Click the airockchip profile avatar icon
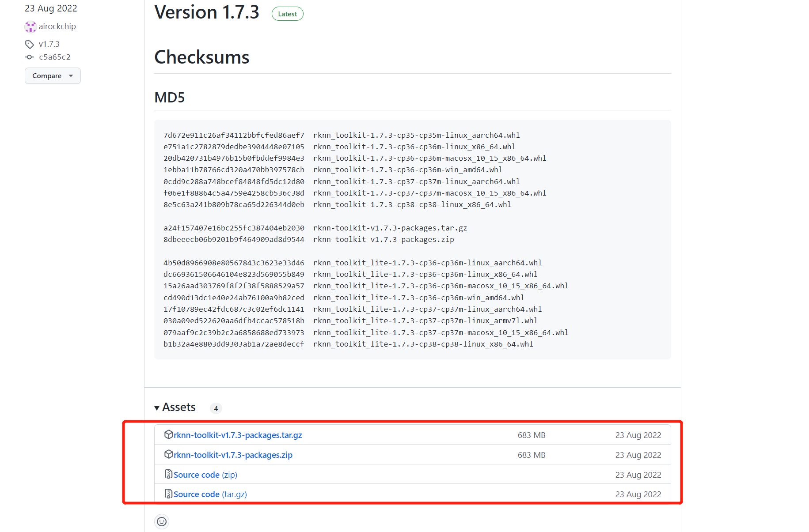 click(30, 26)
